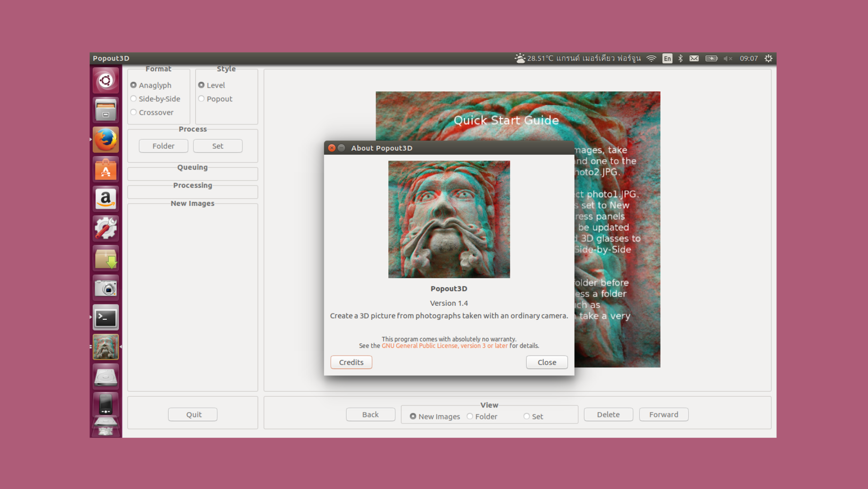
Task: Open the Terminal dock icon
Action: (x=106, y=318)
